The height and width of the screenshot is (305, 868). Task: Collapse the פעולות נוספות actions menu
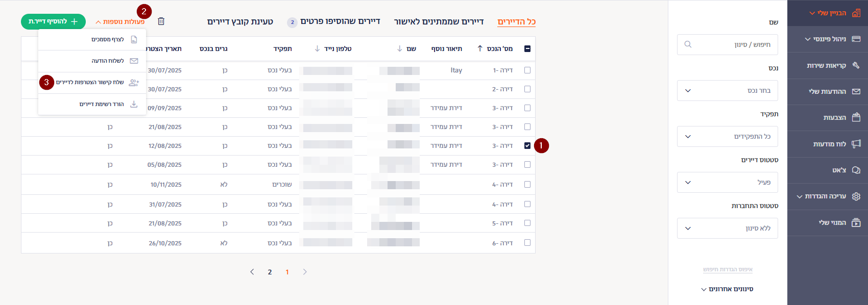tap(120, 22)
